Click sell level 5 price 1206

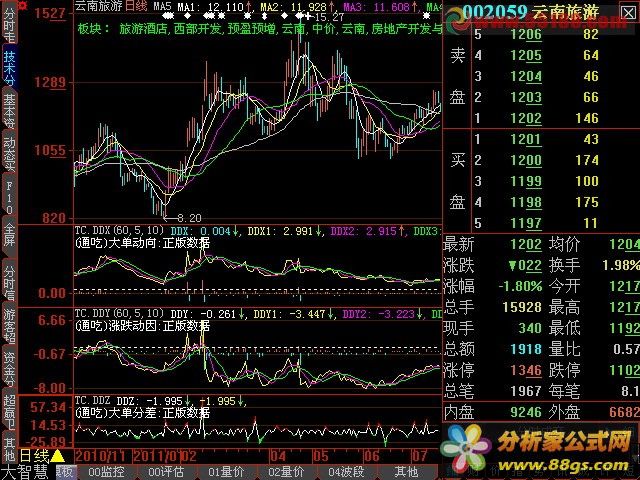tap(526, 34)
